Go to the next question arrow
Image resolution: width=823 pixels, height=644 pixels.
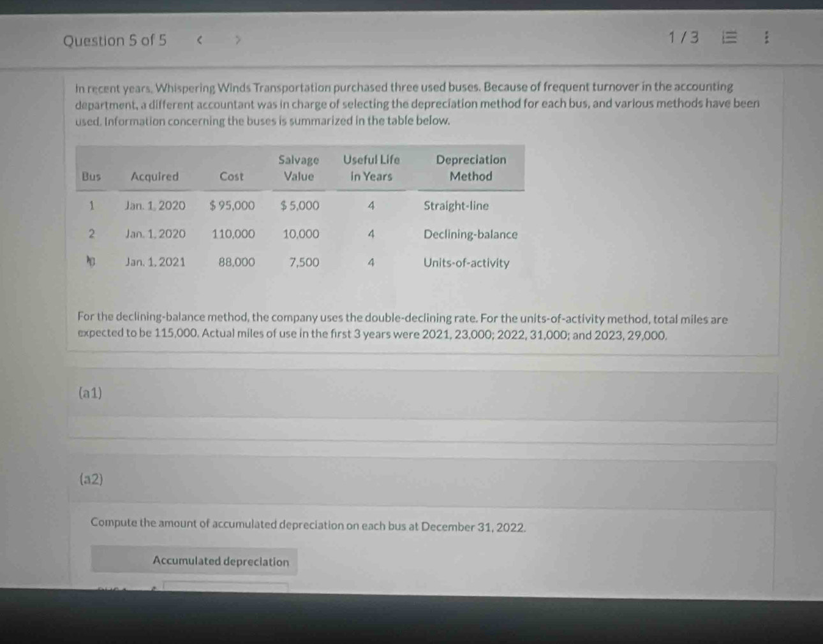point(237,41)
